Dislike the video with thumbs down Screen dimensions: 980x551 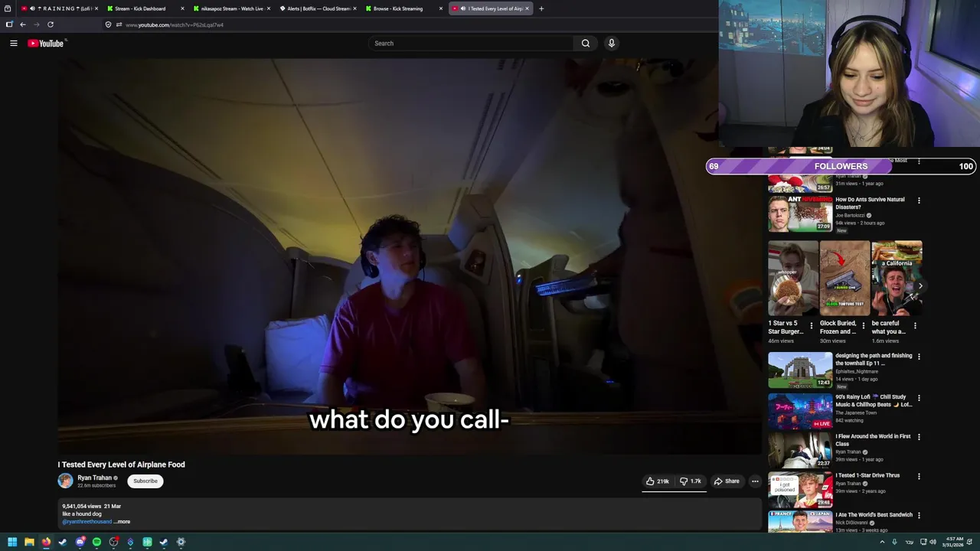point(691,481)
